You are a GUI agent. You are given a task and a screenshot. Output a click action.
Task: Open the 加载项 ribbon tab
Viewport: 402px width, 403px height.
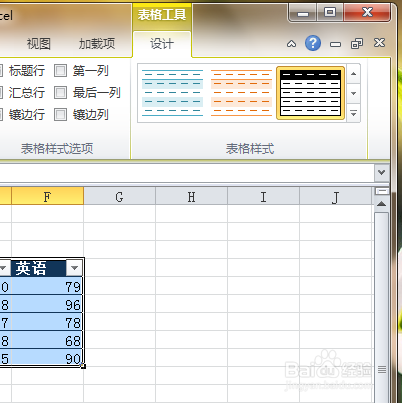click(x=97, y=44)
